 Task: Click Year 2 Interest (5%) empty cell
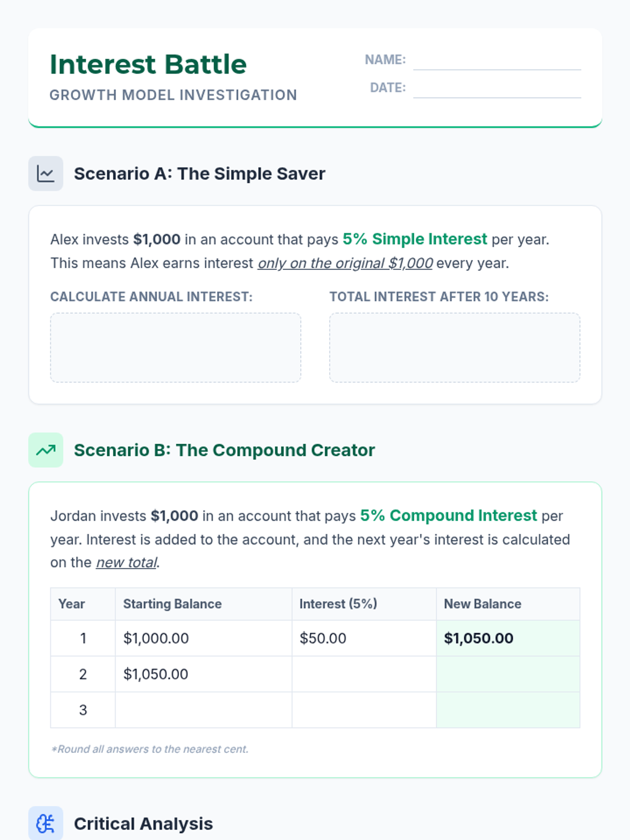(x=364, y=674)
